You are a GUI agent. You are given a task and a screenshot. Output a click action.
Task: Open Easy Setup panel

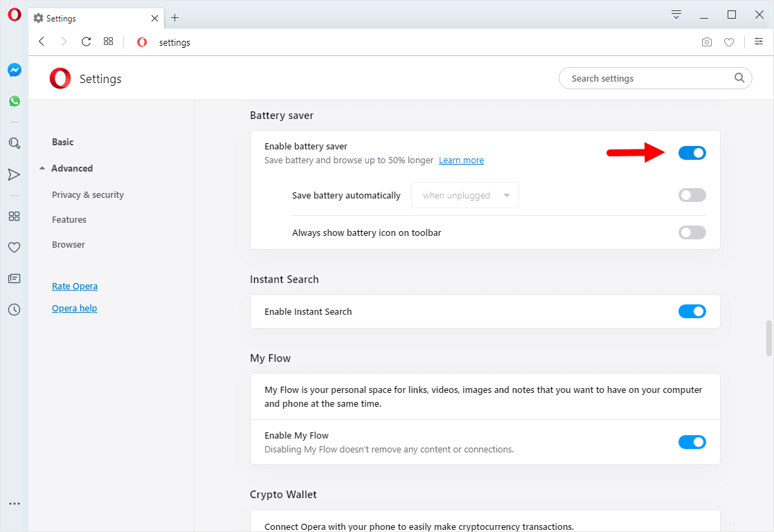(x=759, y=42)
